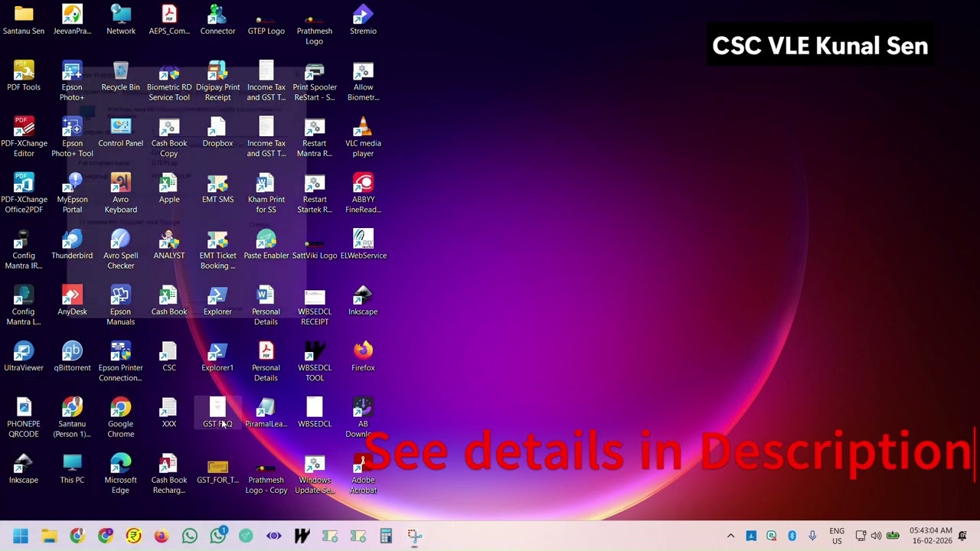Viewport: 980px width, 551px height.
Task: Select the Cash Book Copy file
Action: pyautogui.click(x=169, y=137)
